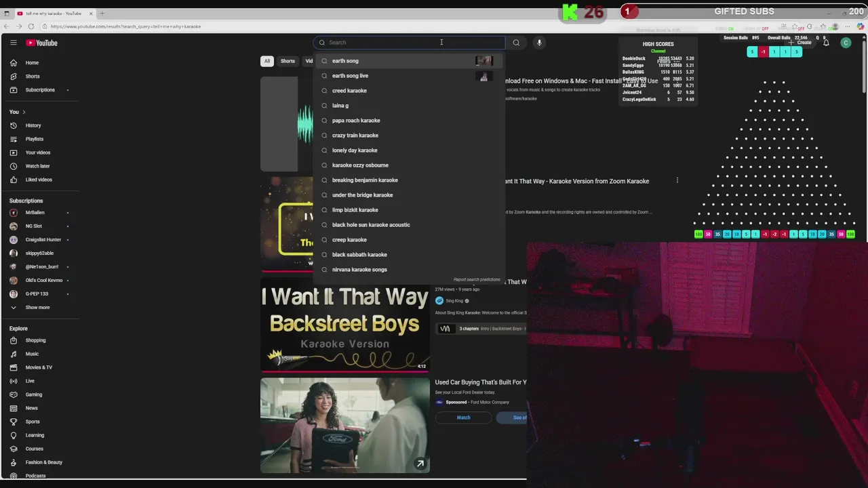This screenshot has width=868, height=488.
Task: Pick the lonely day karaoke suggestion
Action: point(409,150)
